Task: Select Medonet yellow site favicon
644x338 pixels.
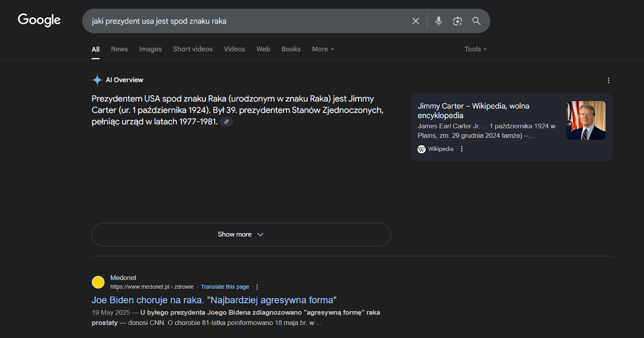Action: coord(98,282)
